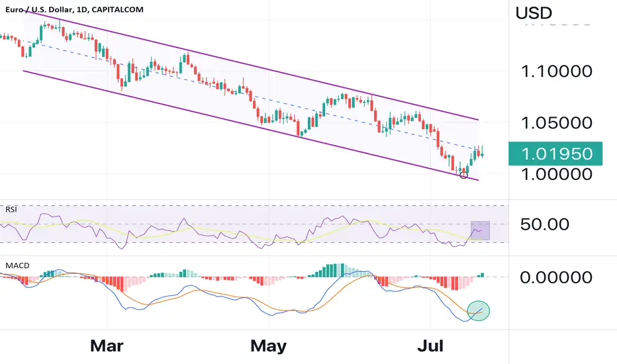This screenshot has width=617, height=364.
Task: Select the small black circle at channel low
Action: point(463,175)
